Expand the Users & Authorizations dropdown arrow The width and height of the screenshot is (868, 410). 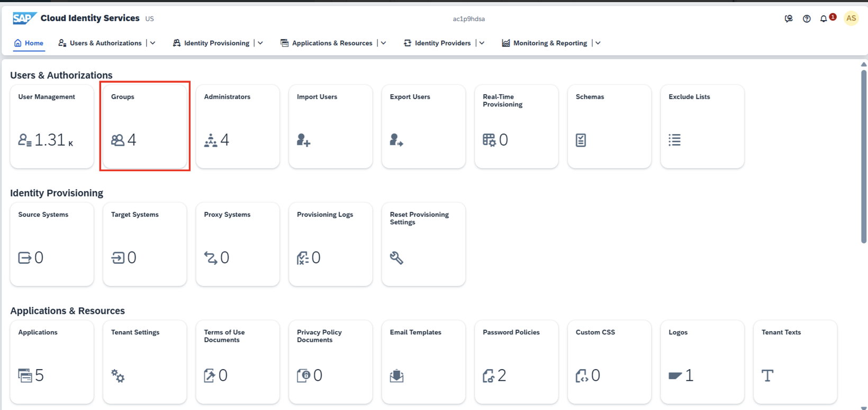pos(153,43)
